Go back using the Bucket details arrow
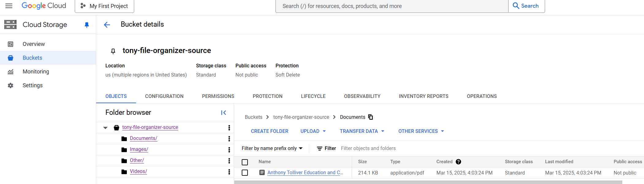 [107, 25]
